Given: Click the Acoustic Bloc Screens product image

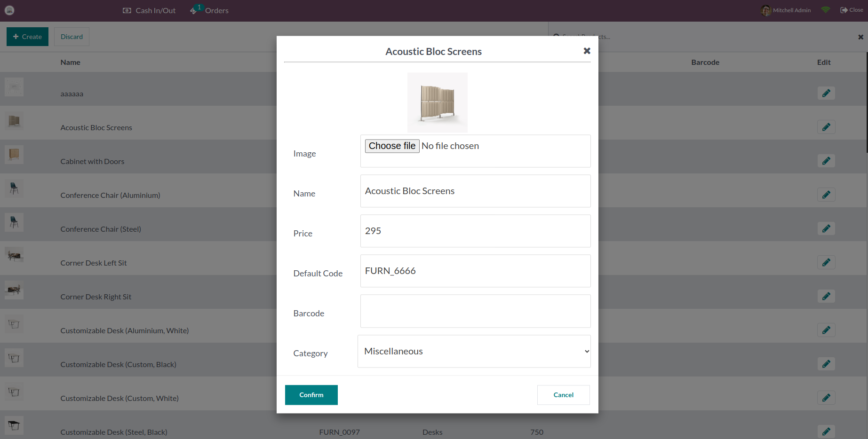Looking at the screenshot, I should [437, 102].
